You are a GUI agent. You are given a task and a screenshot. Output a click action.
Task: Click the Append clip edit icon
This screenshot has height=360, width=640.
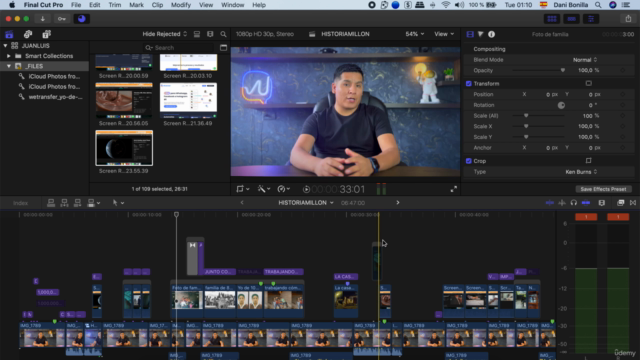[x=78, y=203]
